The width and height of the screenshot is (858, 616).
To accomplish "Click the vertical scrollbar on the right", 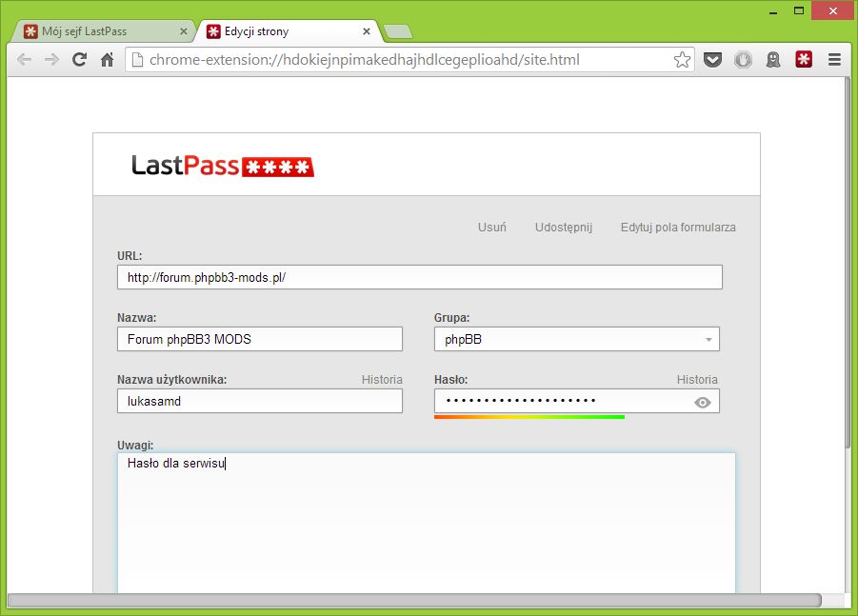I will (x=848, y=263).
